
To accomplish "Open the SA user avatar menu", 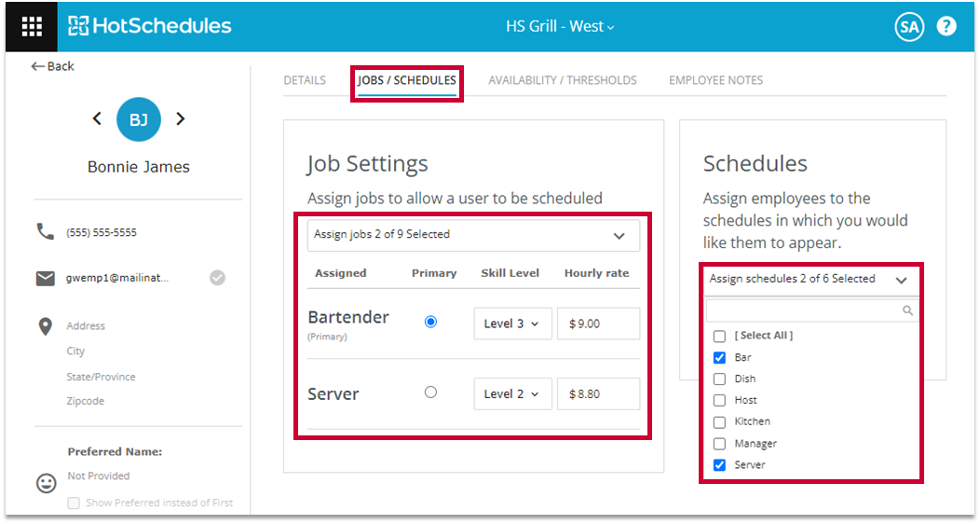I will point(908,27).
